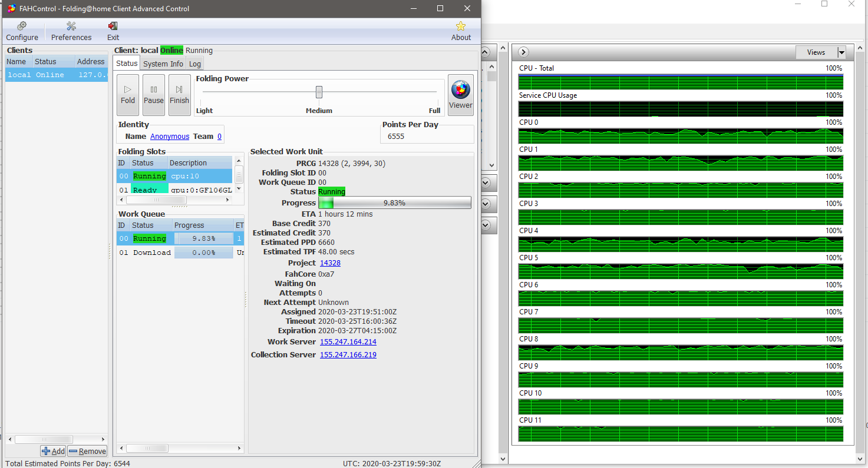Select work queue 00 Running row

click(x=180, y=238)
